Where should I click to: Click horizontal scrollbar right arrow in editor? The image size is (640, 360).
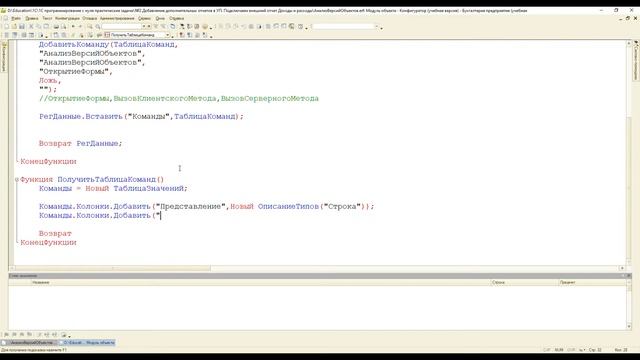(622, 268)
